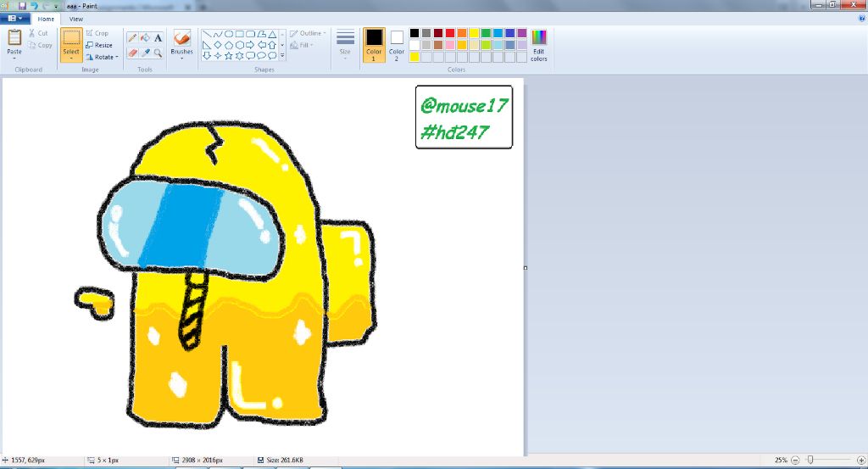Select the Magnifier tool
This screenshot has height=469, width=868.
click(158, 53)
